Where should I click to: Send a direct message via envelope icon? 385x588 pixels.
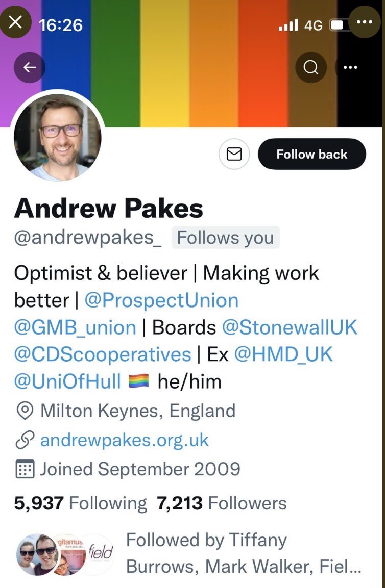(234, 154)
